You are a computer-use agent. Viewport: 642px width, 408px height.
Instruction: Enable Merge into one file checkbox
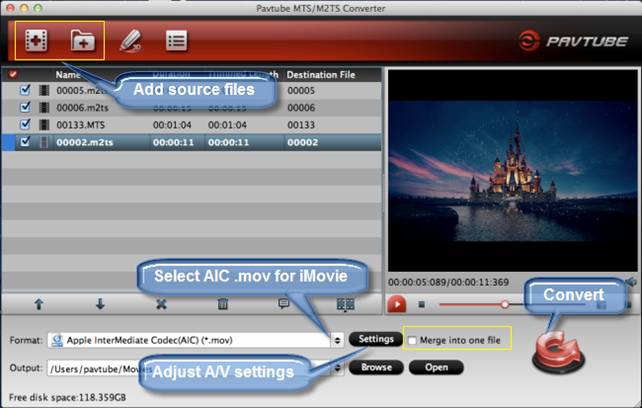point(412,340)
